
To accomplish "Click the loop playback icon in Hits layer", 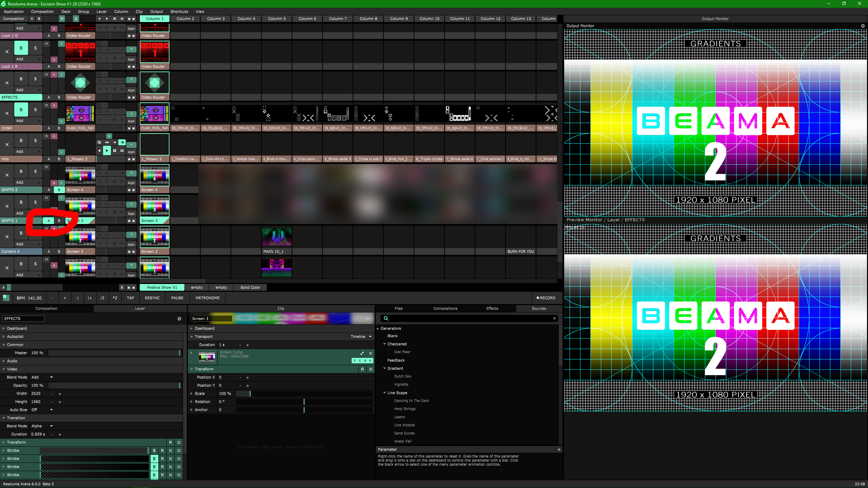I will [99, 142].
